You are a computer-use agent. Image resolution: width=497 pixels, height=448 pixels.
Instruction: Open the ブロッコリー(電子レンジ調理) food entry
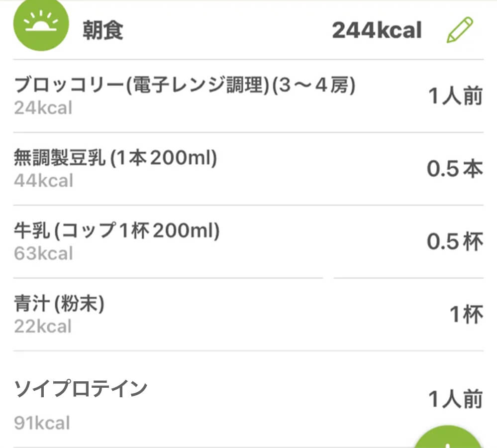coord(185,86)
